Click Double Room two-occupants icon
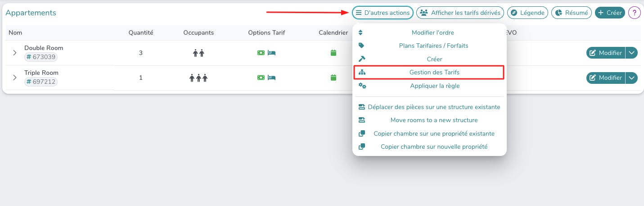This screenshot has height=206, width=644. 198,53
